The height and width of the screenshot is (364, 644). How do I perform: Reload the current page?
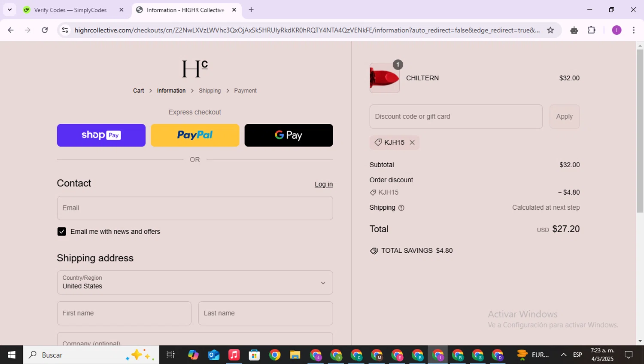45,30
